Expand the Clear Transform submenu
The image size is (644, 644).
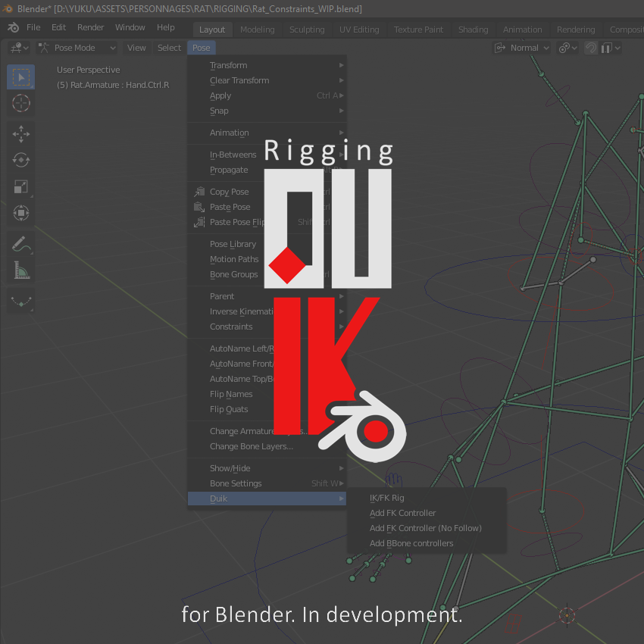(267, 80)
